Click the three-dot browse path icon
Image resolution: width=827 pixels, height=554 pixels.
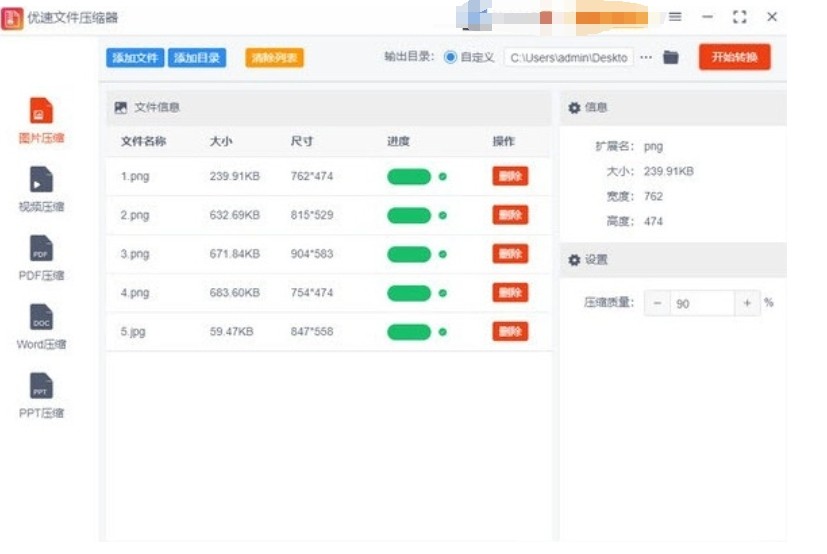646,58
